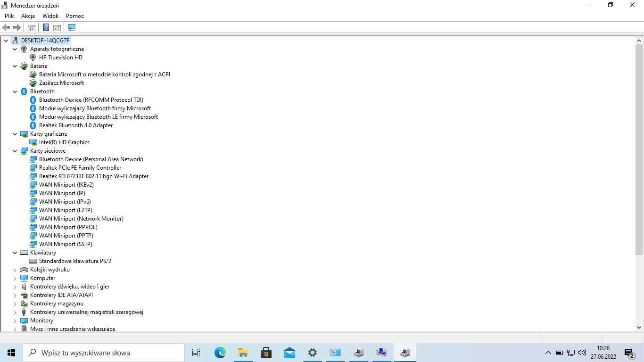Select WAN Miniport (Network Monitor)
644x362 pixels.
pos(81,219)
